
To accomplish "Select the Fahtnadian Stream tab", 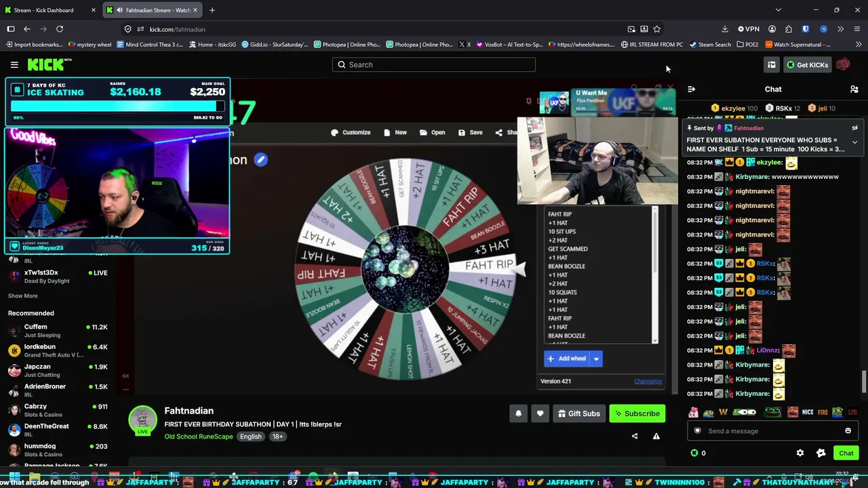I will pyautogui.click(x=152, y=10).
